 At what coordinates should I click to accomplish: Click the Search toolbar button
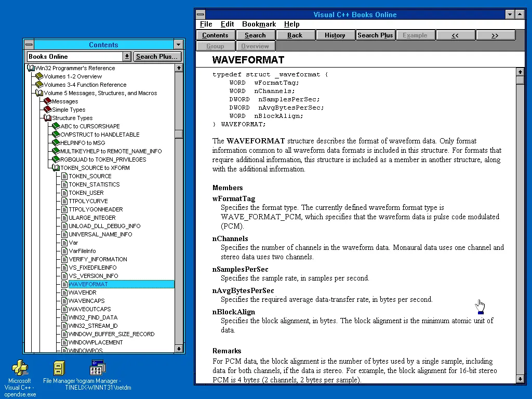click(x=255, y=35)
